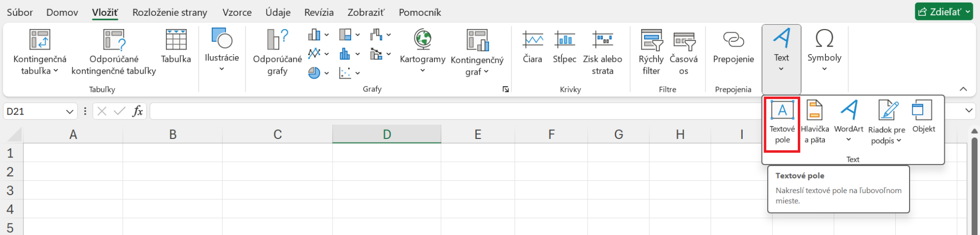980x235 pixels.
Task: Open the Súbor tab
Action: pos(20,12)
